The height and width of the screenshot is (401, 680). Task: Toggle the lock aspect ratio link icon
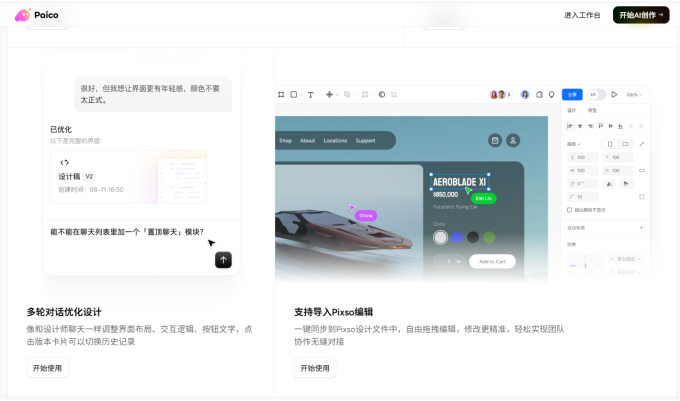(642, 170)
